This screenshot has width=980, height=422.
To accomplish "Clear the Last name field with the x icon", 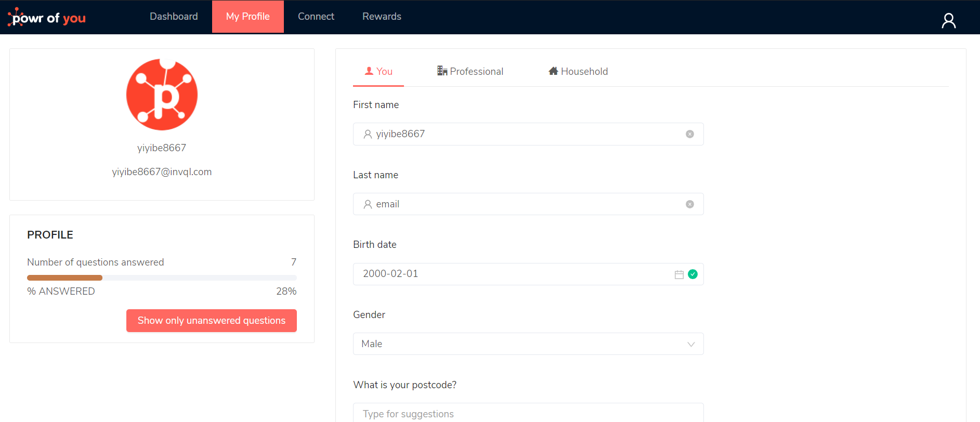I will click(690, 204).
